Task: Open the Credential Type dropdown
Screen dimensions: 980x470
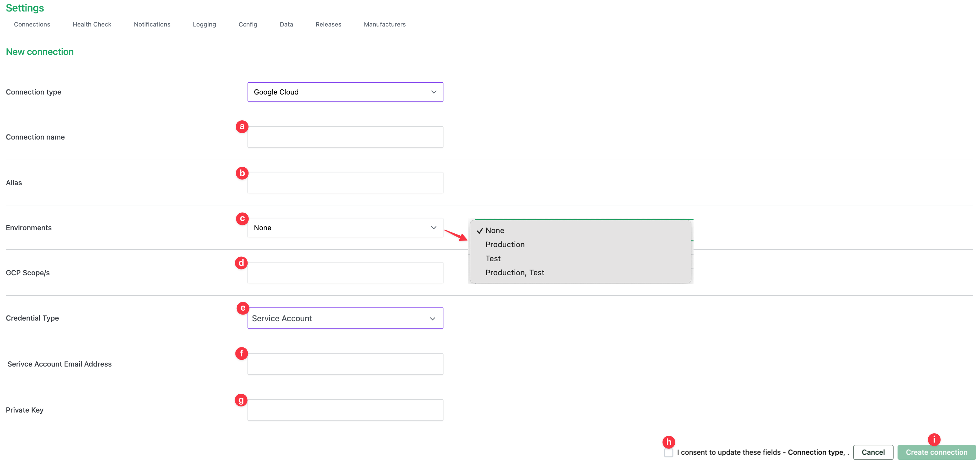Action: [x=345, y=318]
